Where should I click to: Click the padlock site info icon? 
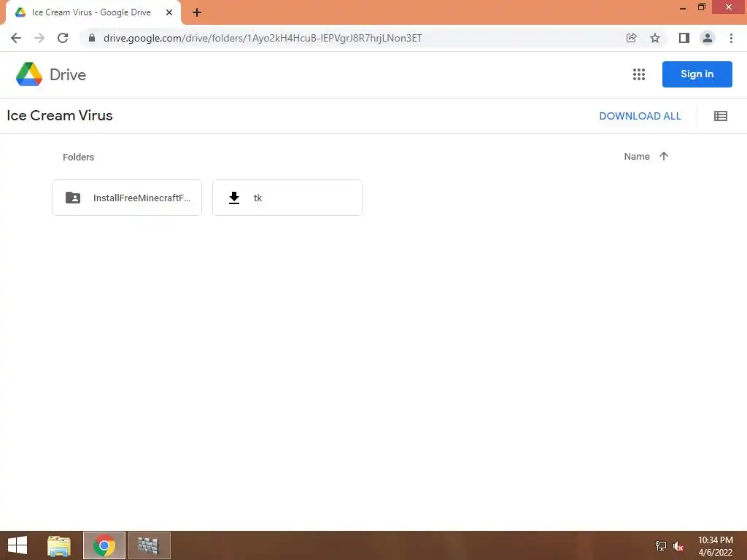coord(92,38)
